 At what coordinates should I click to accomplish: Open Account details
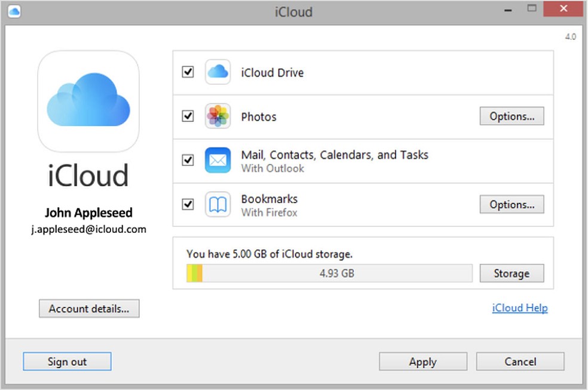[x=88, y=308]
